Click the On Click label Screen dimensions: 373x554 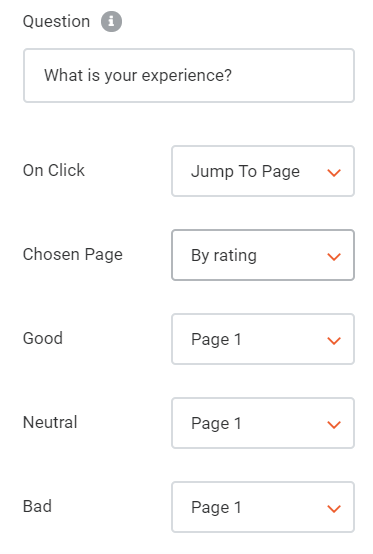click(54, 170)
